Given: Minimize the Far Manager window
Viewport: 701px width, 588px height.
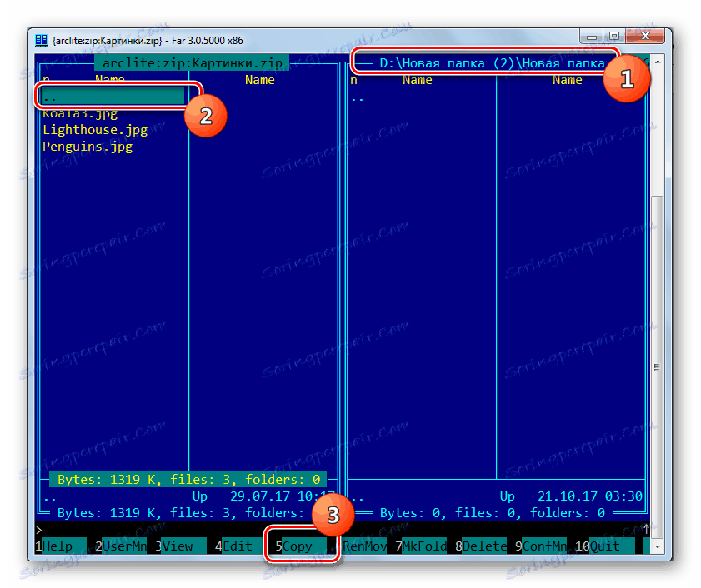Looking at the screenshot, I should coord(592,36).
